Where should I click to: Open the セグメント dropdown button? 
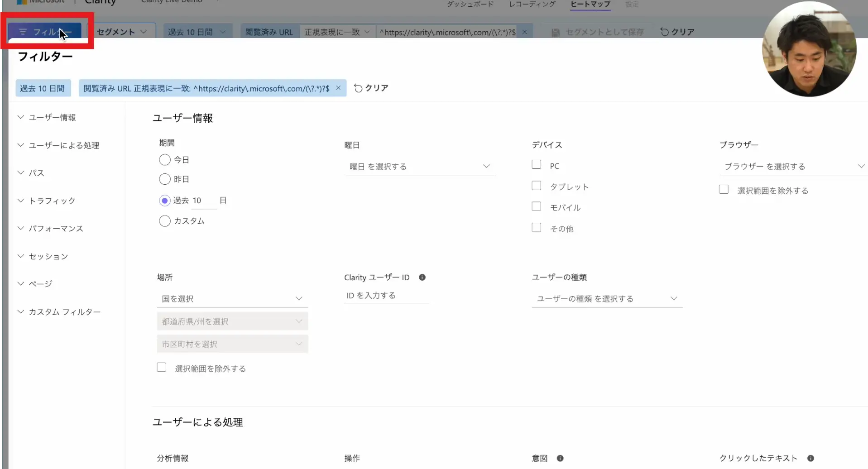coord(122,32)
